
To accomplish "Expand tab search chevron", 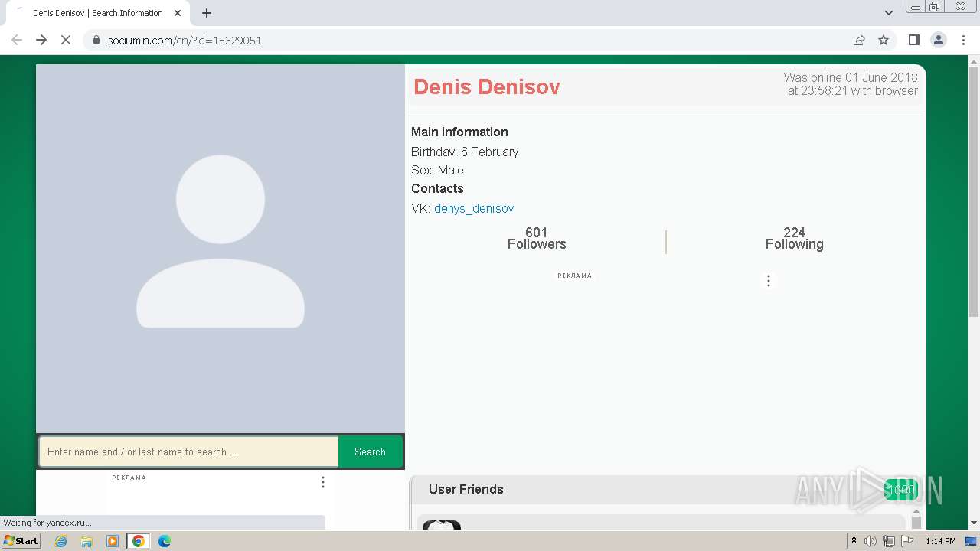I will (889, 13).
